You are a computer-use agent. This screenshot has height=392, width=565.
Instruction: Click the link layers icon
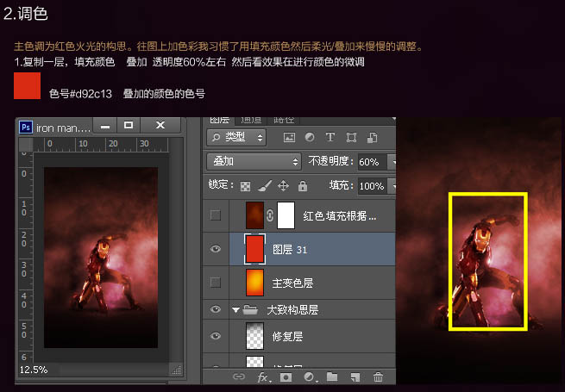click(239, 376)
